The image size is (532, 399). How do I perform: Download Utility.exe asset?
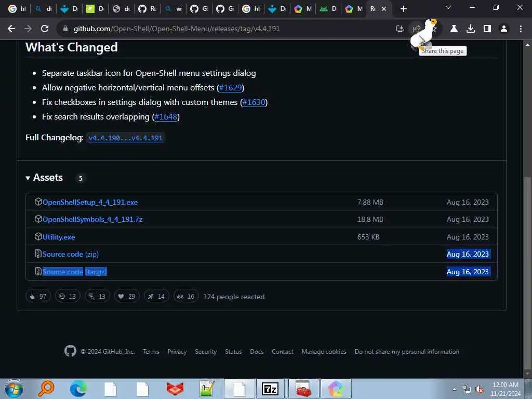(59, 237)
